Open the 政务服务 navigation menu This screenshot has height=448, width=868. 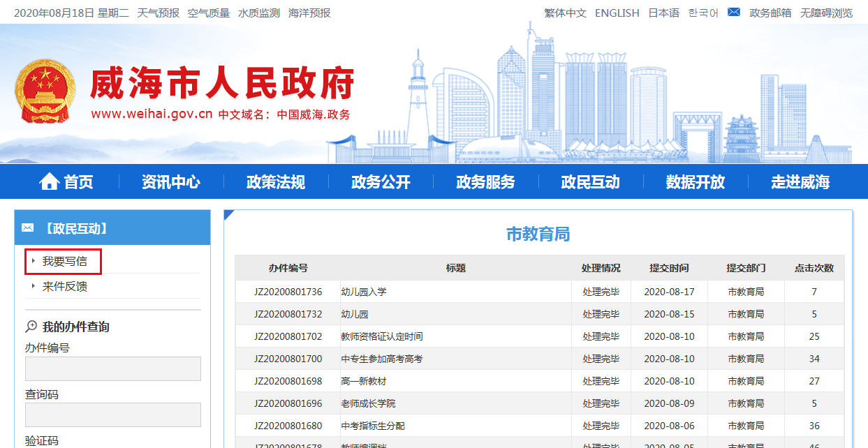click(485, 182)
